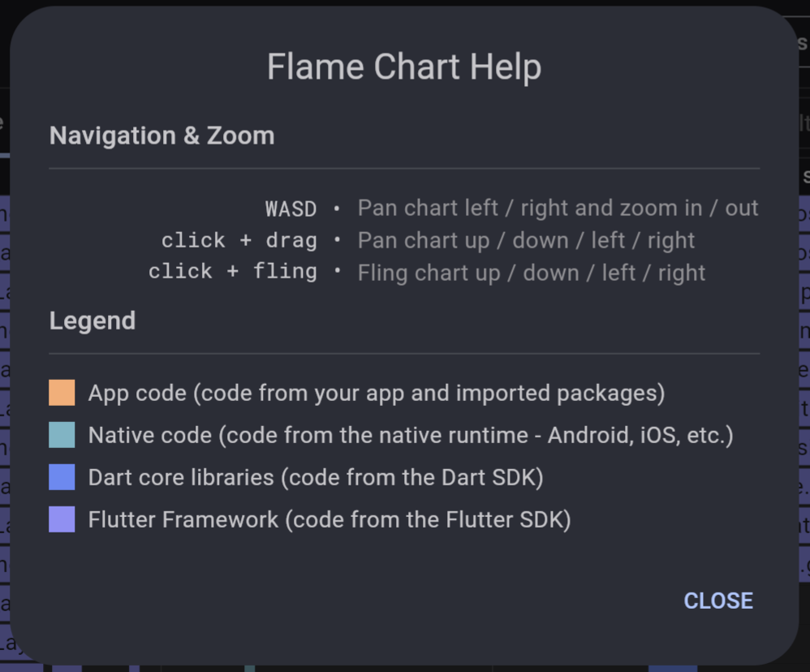
Task: Select the orange App code legend swatch
Action: (x=61, y=393)
